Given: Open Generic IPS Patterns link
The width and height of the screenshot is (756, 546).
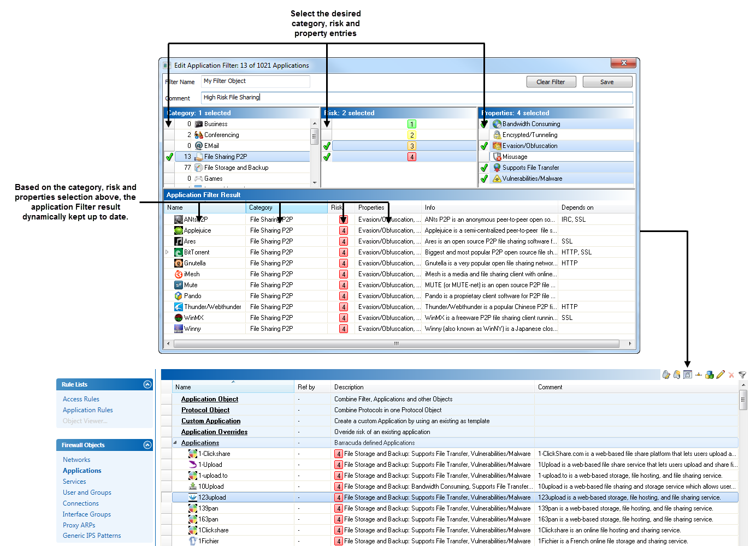Looking at the screenshot, I should tap(92, 536).
